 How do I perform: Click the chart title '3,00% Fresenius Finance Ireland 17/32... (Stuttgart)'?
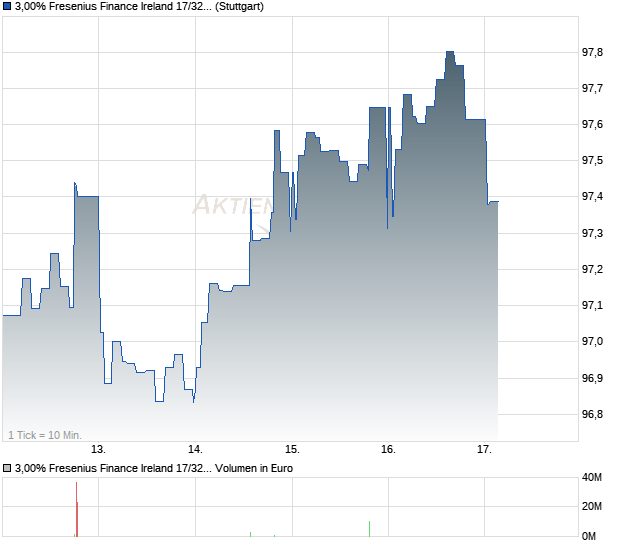pos(139,7)
